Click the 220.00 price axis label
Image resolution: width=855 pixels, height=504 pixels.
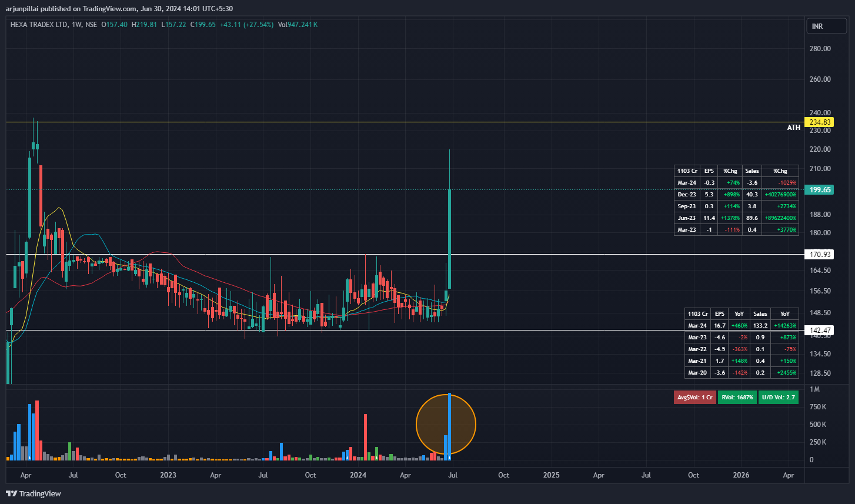820,149
